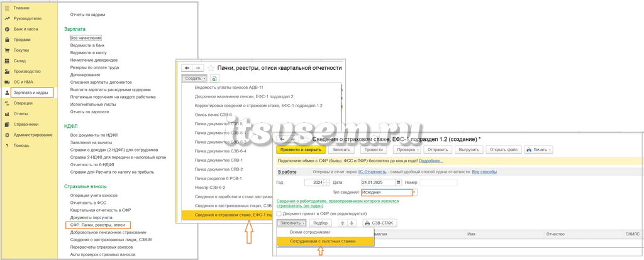
Task: Open the Проверка dropdown button
Action: point(406,150)
